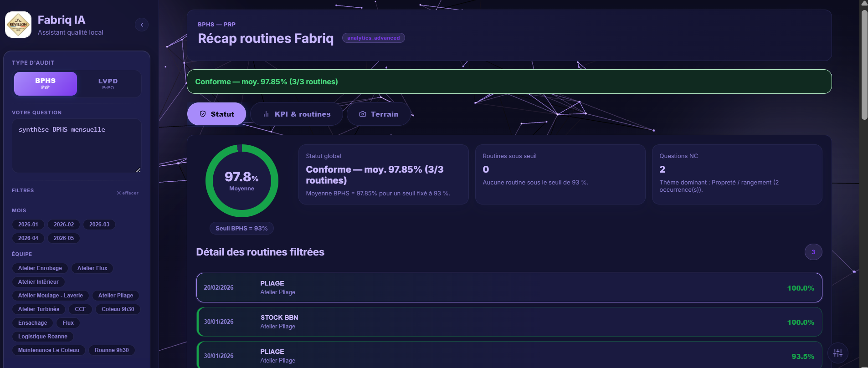Click the question text area

[x=77, y=146]
